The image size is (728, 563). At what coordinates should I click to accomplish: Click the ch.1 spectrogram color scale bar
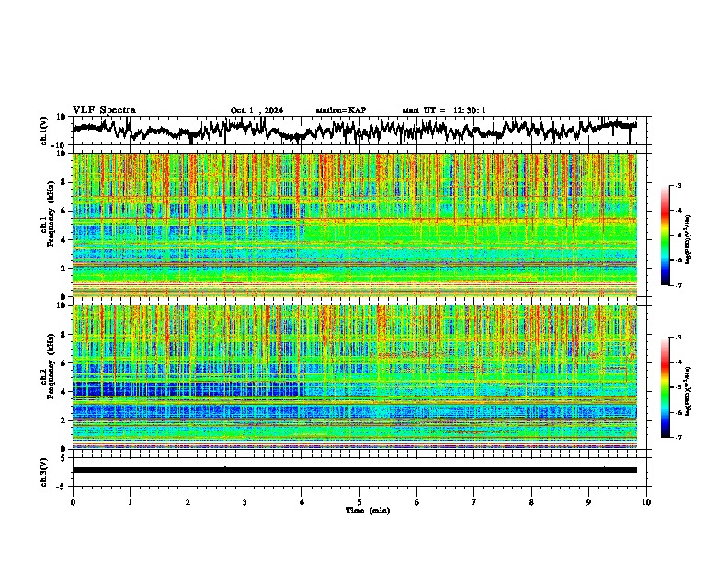pos(665,236)
